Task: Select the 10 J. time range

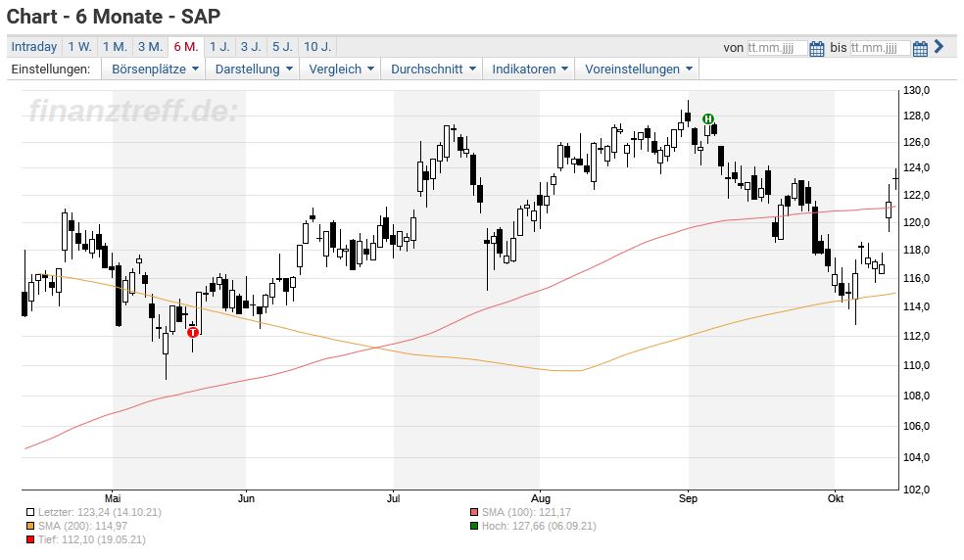Action: click(x=317, y=47)
